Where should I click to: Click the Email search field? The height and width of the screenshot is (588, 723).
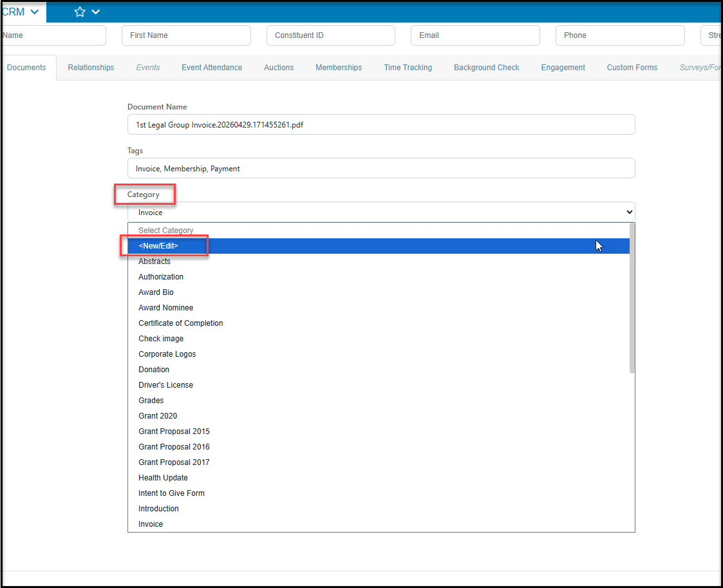coord(475,35)
